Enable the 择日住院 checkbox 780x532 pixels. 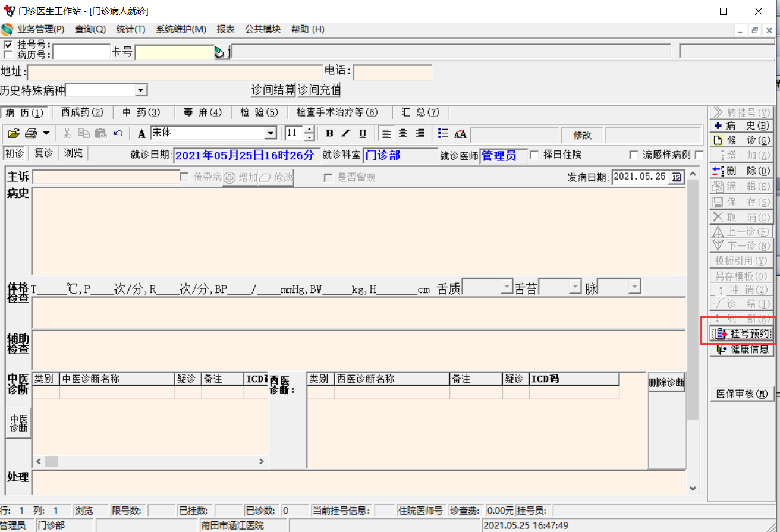(x=534, y=155)
